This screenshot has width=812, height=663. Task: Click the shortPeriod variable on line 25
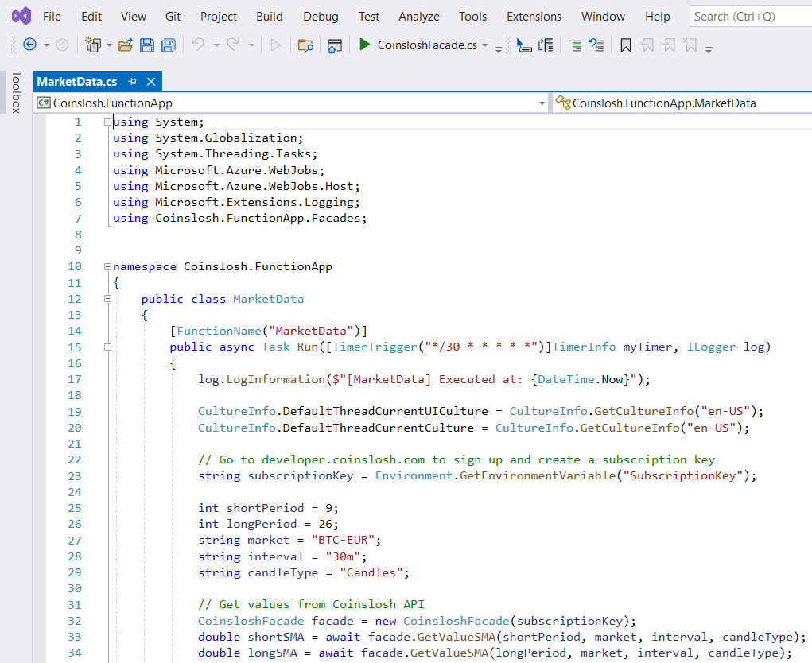pos(265,508)
